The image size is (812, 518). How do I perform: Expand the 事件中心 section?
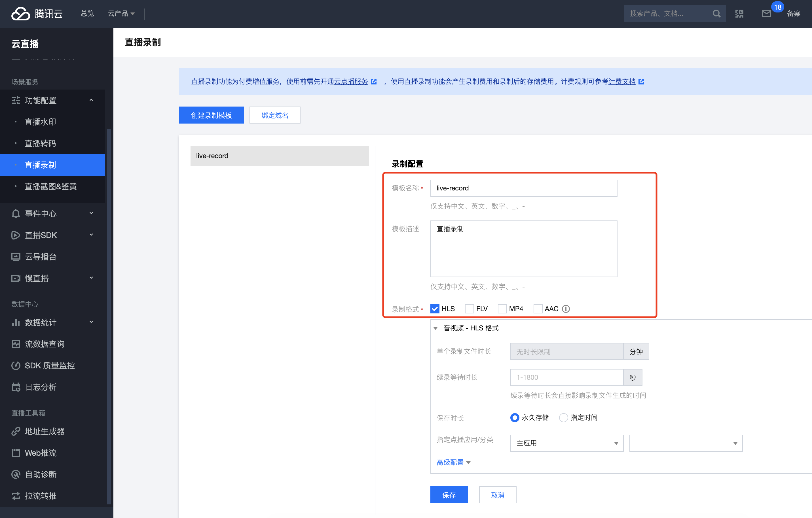(x=91, y=213)
